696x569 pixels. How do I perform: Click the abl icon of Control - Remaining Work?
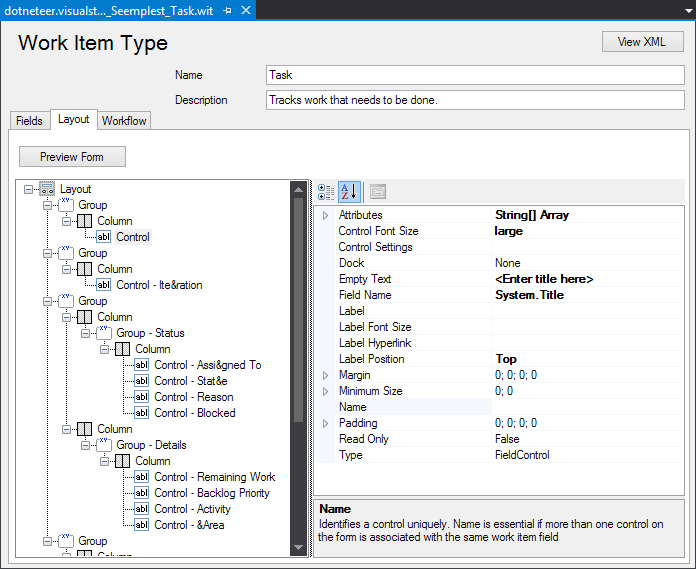tap(141, 477)
